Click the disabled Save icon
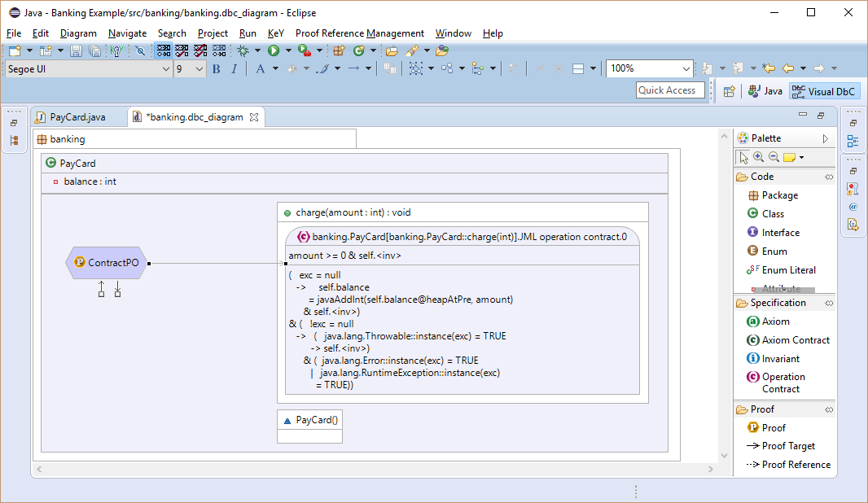868x503 pixels. tap(76, 51)
